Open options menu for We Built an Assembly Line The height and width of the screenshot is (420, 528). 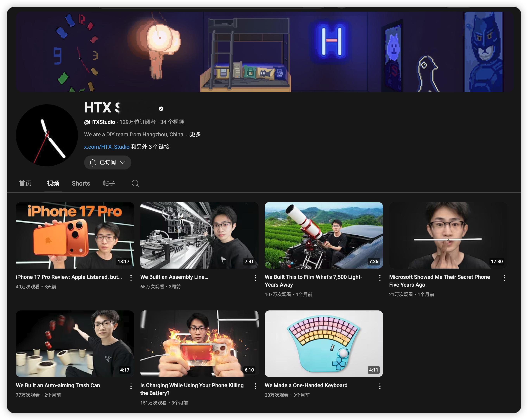255,278
